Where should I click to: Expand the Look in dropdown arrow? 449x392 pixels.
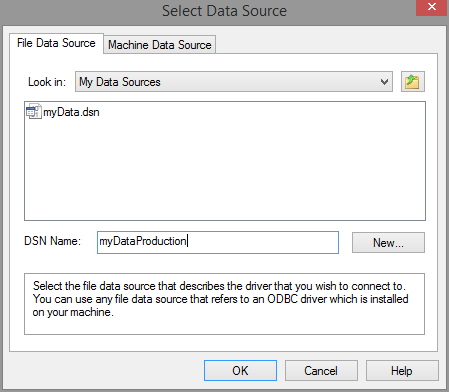[384, 82]
